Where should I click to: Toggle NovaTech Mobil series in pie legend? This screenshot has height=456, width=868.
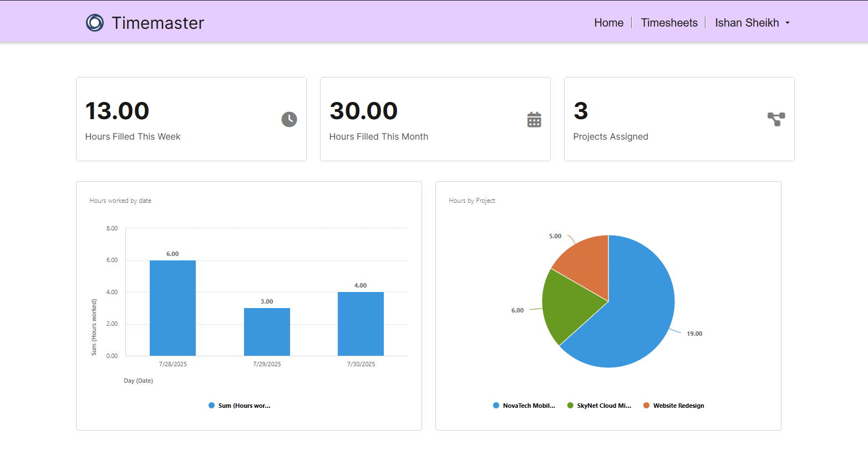524,405
